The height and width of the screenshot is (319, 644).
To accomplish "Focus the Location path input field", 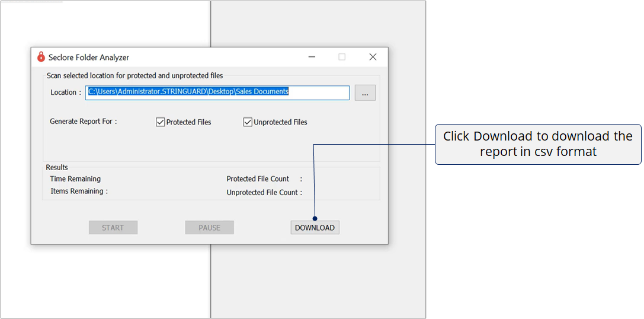I will tap(217, 92).
